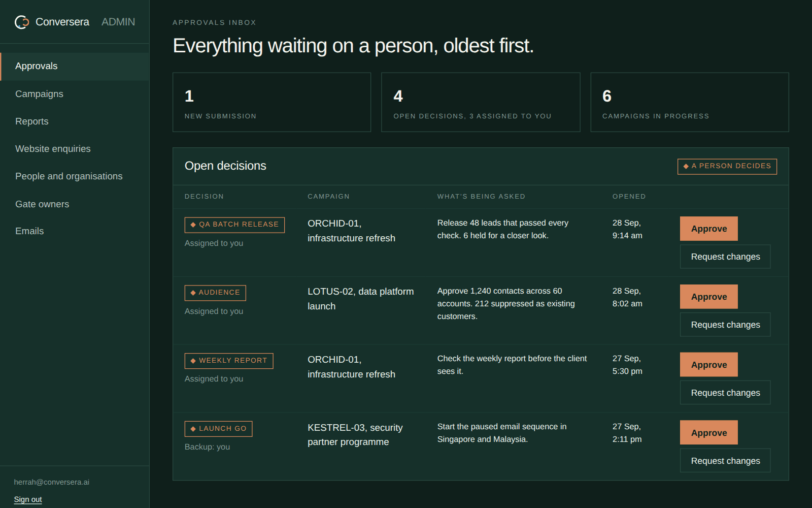Select the LOTUS-02, data platform launch campaign
This screenshot has width=812, height=508.
click(x=360, y=299)
